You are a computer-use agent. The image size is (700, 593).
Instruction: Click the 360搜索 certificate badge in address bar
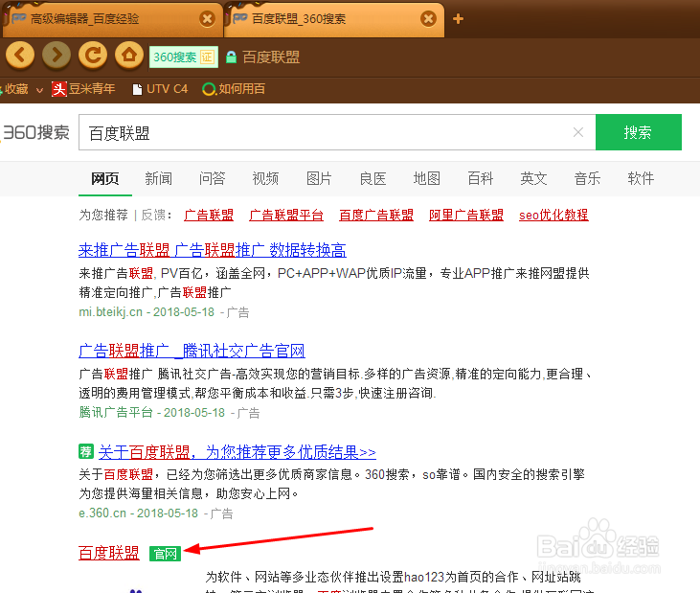click(x=184, y=57)
